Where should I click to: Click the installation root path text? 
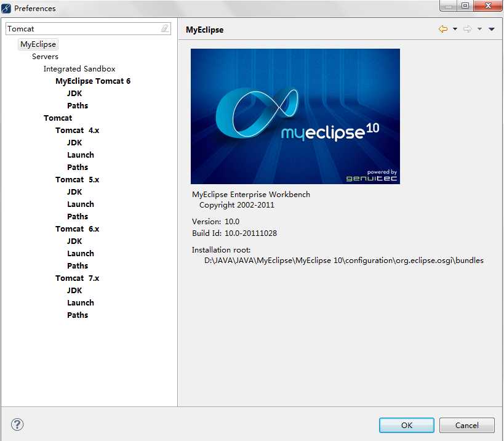[344, 260]
